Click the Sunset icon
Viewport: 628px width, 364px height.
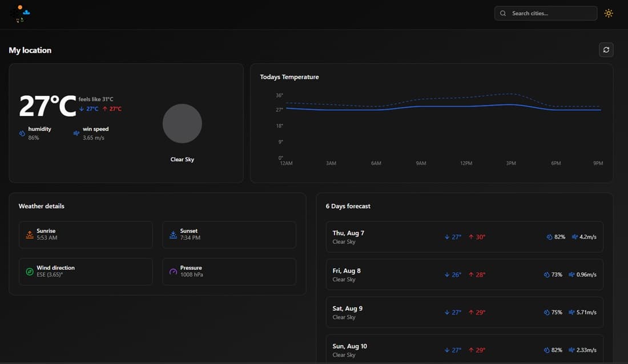coord(174,234)
